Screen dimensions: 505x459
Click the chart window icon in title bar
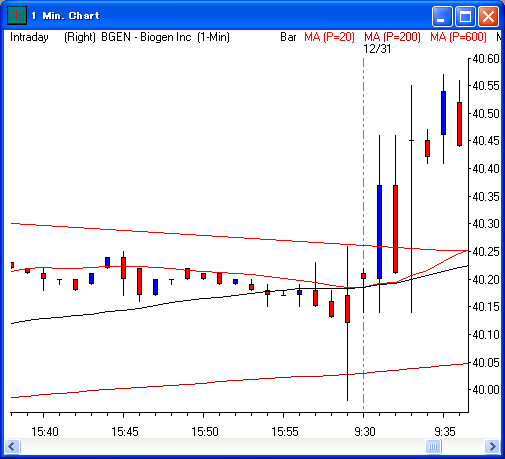(x=17, y=16)
